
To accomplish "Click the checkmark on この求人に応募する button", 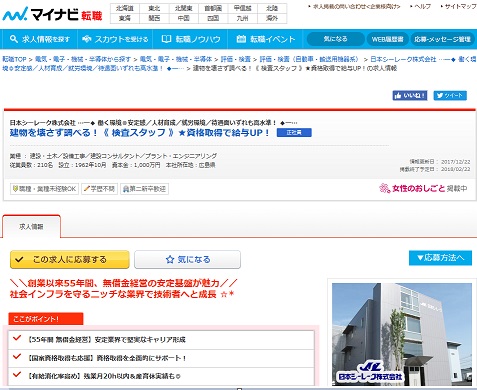I will pyautogui.click(x=19, y=259).
